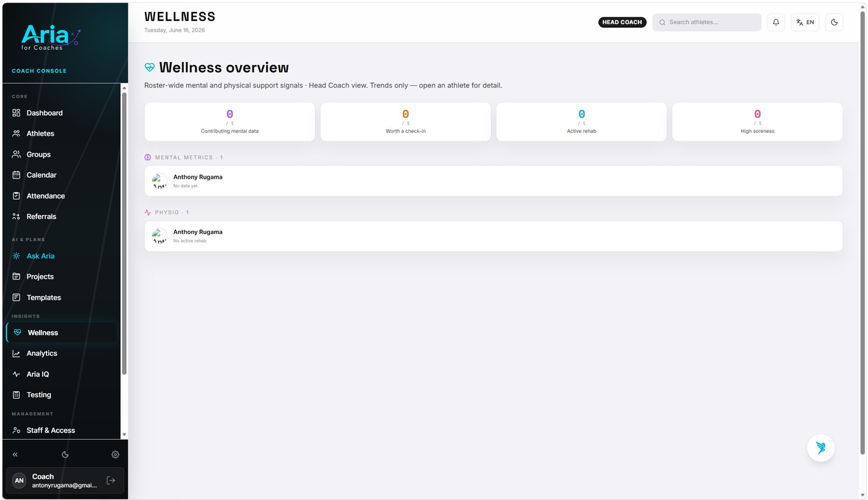The height and width of the screenshot is (500, 868).
Task: Click the sidebar scroll up arrow
Action: (x=124, y=88)
